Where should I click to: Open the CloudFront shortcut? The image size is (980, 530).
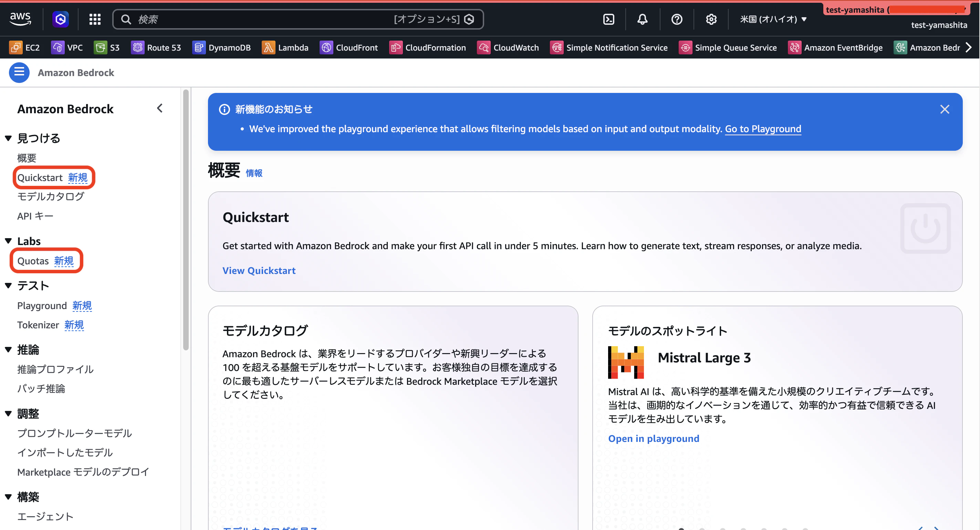pyautogui.click(x=348, y=47)
